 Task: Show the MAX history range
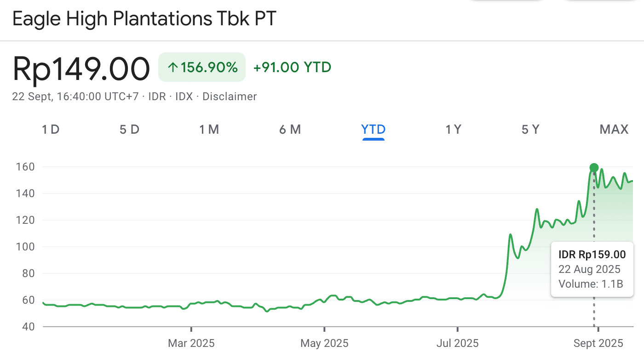coord(614,130)
